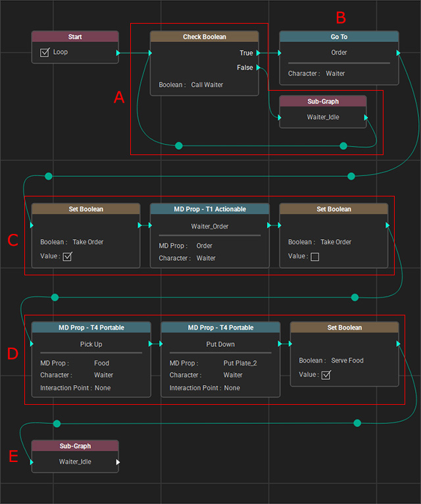The width and height of the screenshot is (421, 504).
Task: Click Put Down node's Interaction Point None
Action: 232,388
